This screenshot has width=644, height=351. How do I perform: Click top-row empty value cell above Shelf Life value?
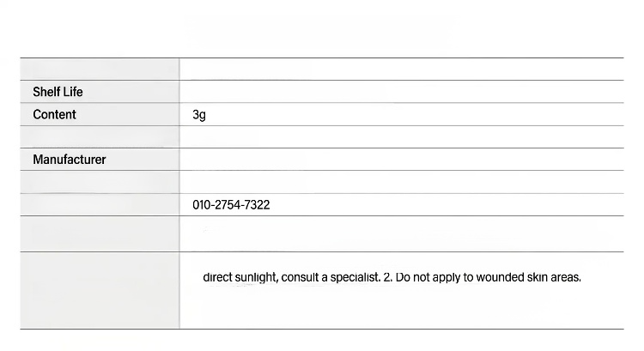(x=402, y=69)
